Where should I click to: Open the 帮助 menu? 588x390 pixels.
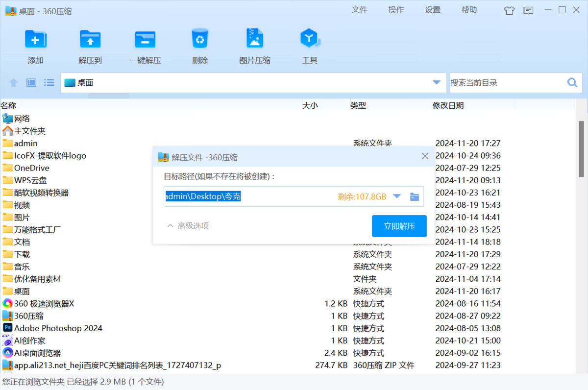[469, 10]
